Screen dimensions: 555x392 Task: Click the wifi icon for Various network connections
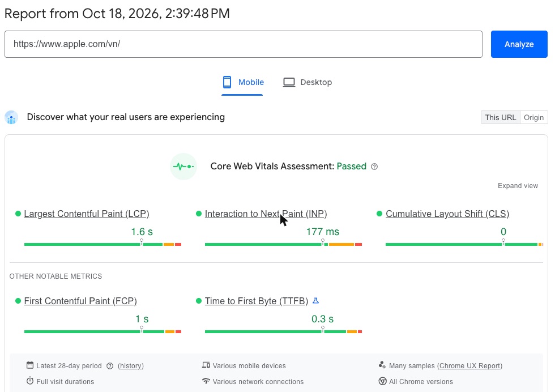click(x=206, y=381)
